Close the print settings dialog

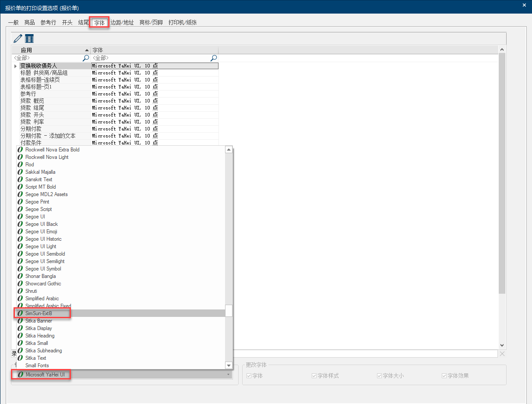[525, 5]
